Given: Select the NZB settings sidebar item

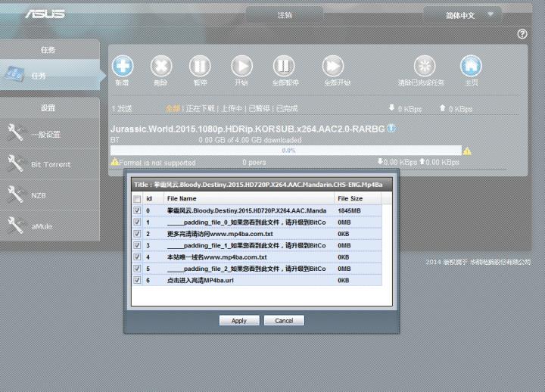Looking at the screenshot, I should coord(38,194).
